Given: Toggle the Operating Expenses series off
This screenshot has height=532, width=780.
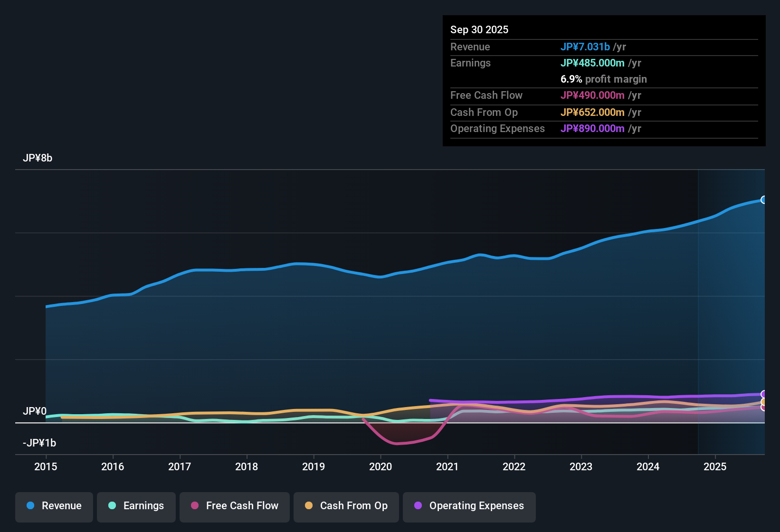Looking at the screenshot, I should tap(469, 506).
